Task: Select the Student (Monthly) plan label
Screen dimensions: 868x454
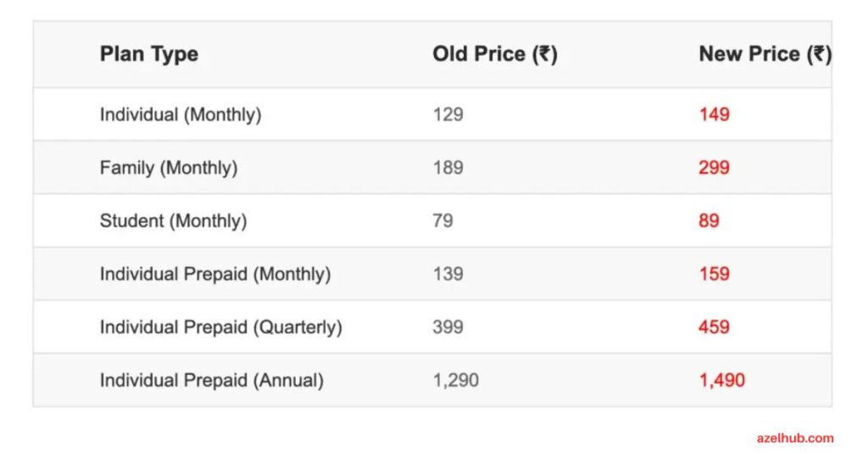Action: (173, 220)
